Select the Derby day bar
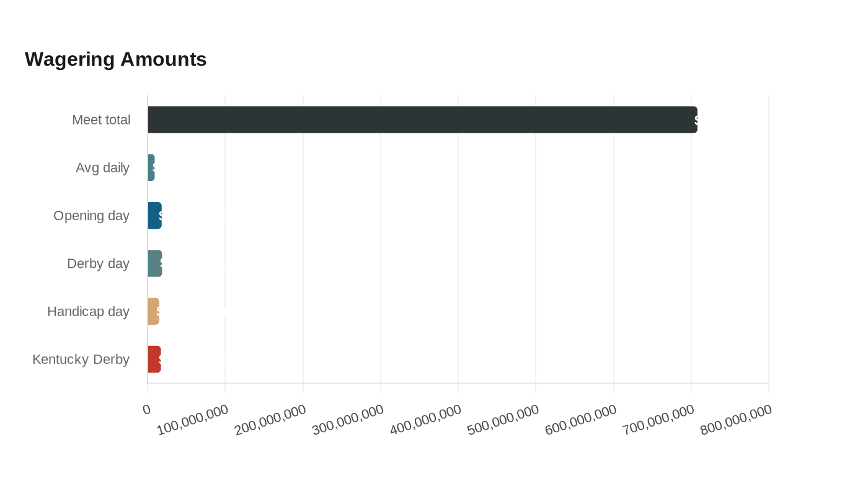The width and height of the screenshot is (868, 496). [154, 263]
